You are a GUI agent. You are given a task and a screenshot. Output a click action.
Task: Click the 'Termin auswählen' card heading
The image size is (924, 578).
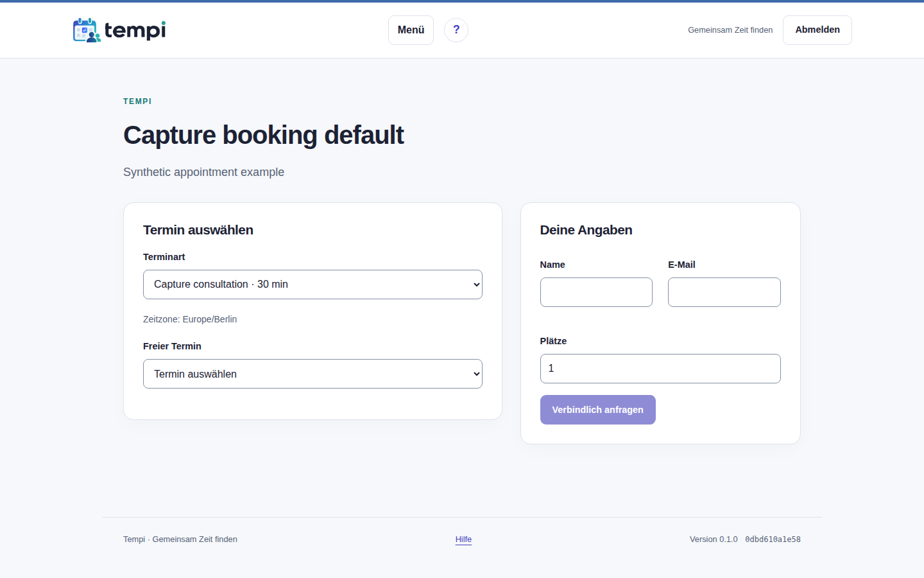(198, 230)
